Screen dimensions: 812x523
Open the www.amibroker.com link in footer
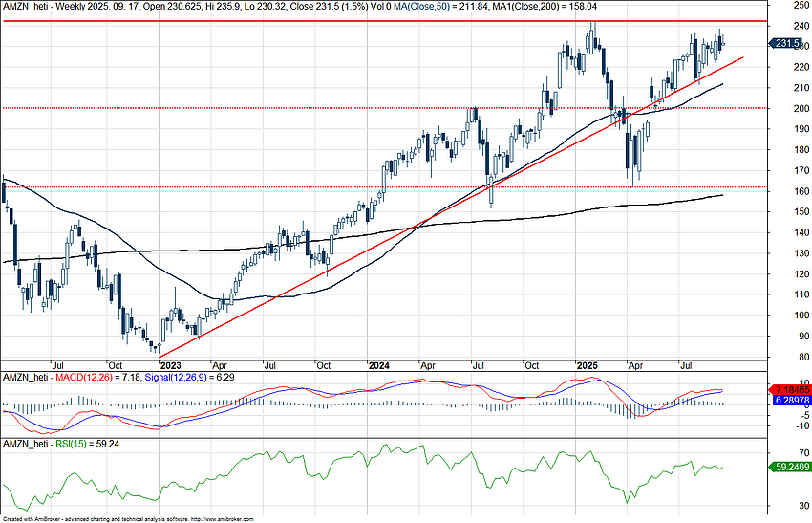(223, 519)
